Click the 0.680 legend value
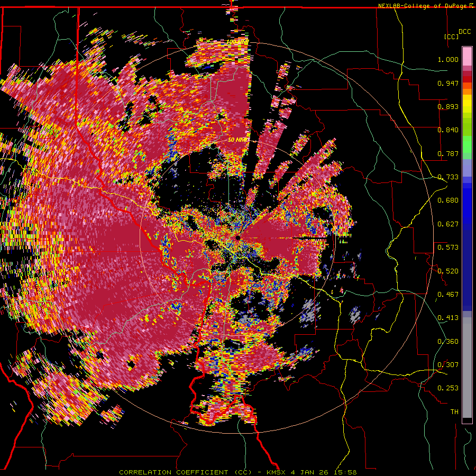The image size is (476, 476). 448,200
